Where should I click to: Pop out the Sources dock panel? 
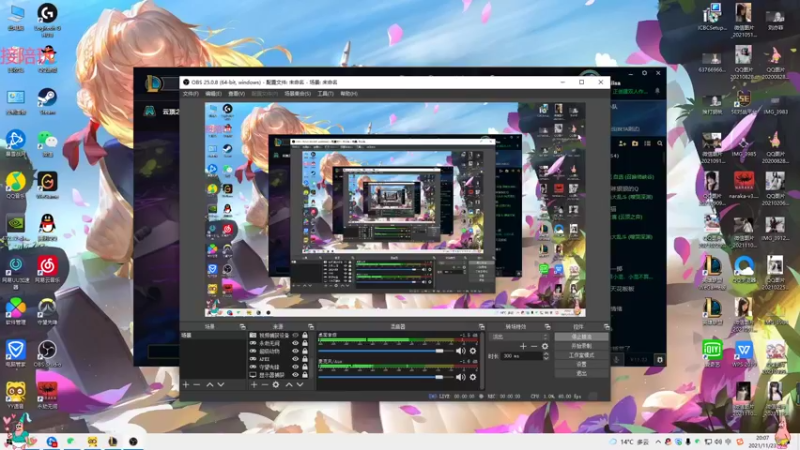click(x=311, y=327)
